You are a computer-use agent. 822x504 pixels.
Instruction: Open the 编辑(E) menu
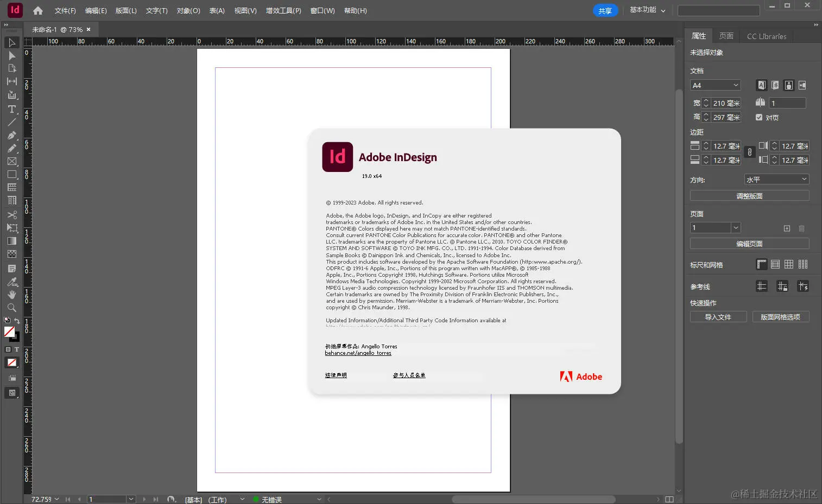pyautogui.click(x=96, y=11)
